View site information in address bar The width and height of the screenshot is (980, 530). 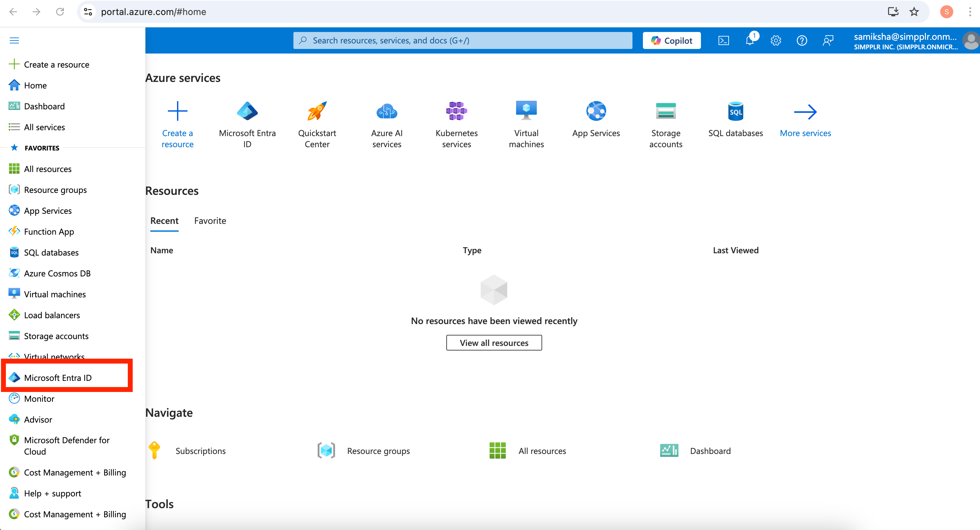(x=88, y=12)
